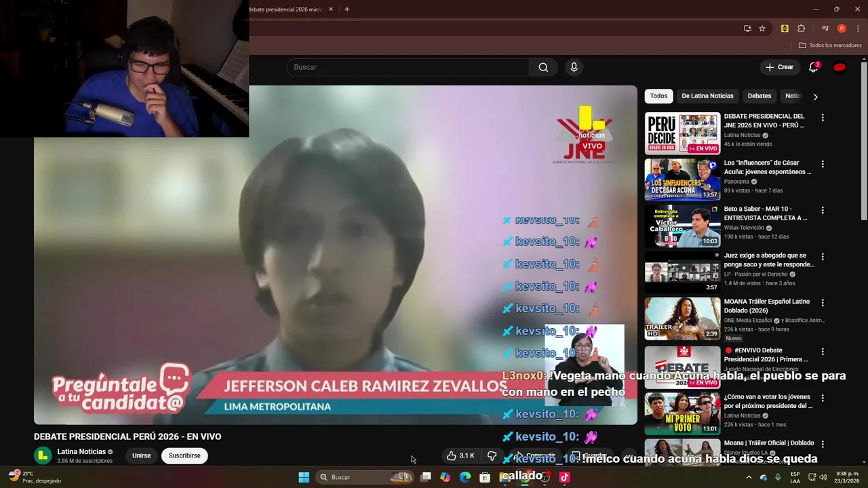Open a new browser tab
This screenshot has height=488, width=868.
(x=347, y=9)
